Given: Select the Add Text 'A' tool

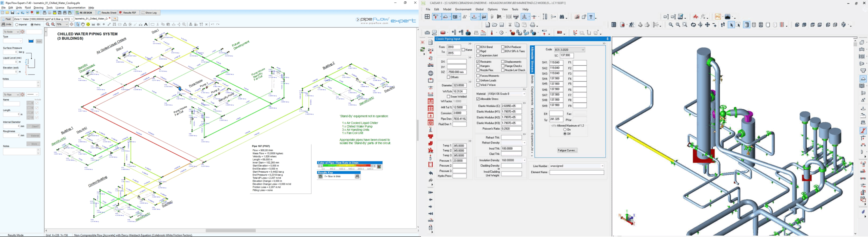Looking at the screenshot, I should coord(146,25).
